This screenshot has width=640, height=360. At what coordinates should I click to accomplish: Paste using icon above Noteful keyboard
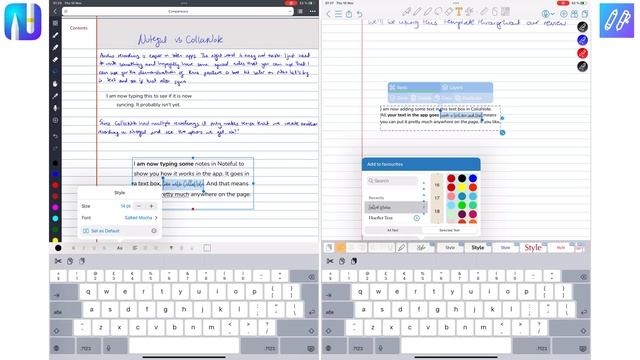click(x=82, y=261)
